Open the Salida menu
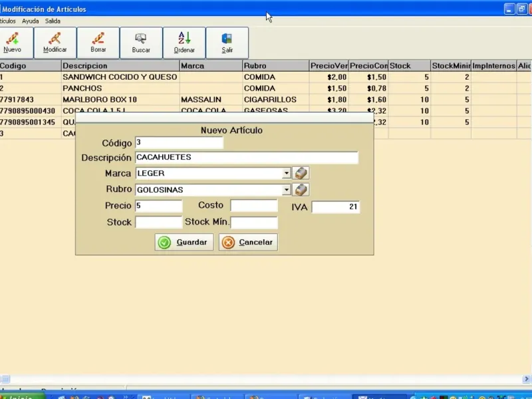Screen dimensions: 532x399 pos(53,21)
